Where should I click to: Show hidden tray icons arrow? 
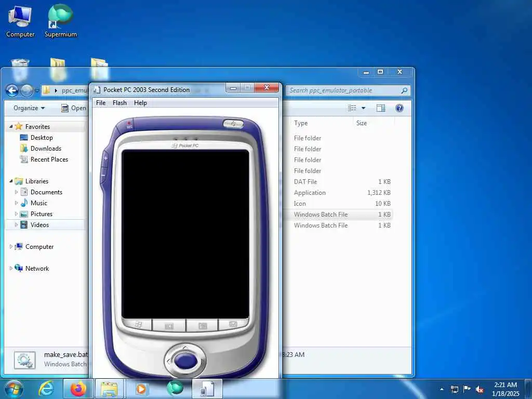(x=442, y=389)
